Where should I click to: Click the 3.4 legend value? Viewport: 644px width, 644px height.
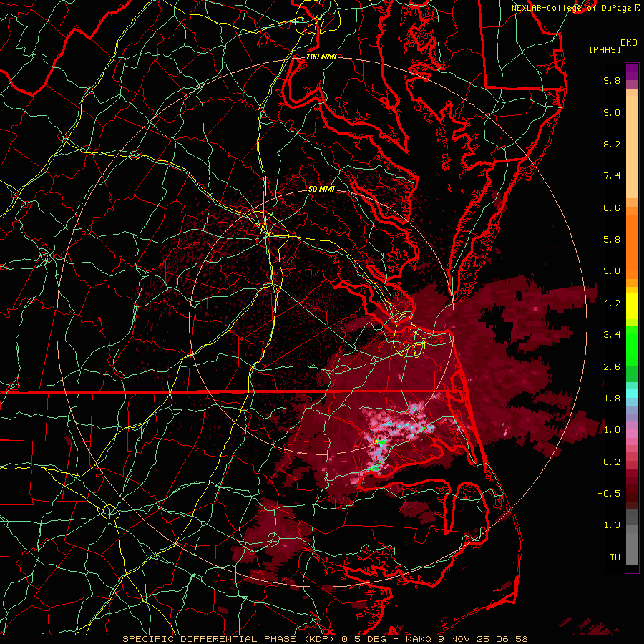pos(612,335)
